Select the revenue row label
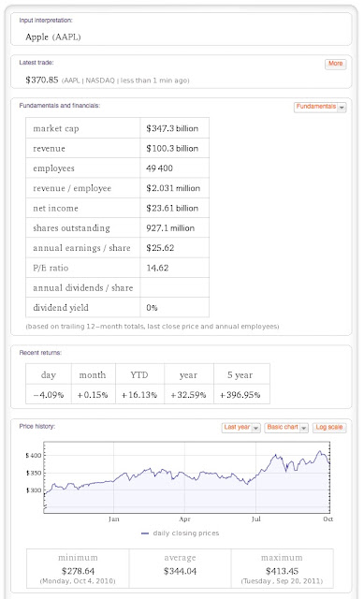 point(49,149)
